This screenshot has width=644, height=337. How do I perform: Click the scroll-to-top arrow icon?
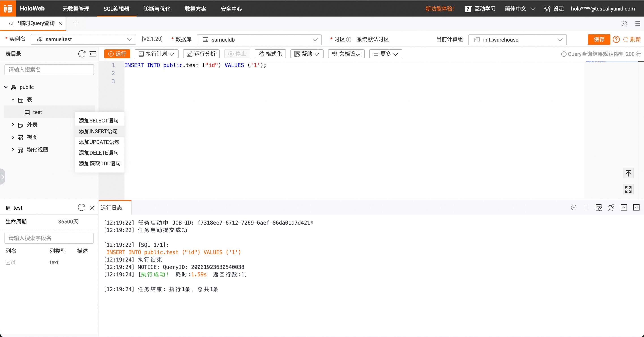[x=628, y=173]
